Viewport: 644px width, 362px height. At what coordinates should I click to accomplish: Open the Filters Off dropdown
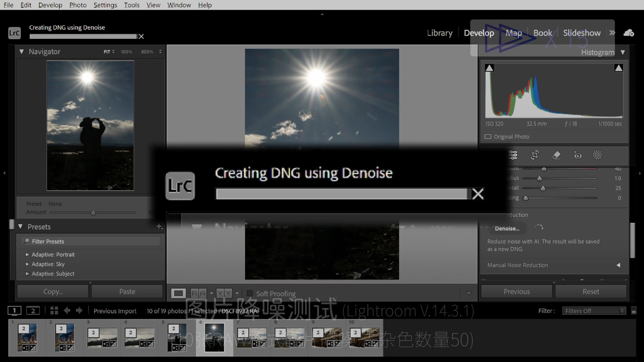pos(594,311)
